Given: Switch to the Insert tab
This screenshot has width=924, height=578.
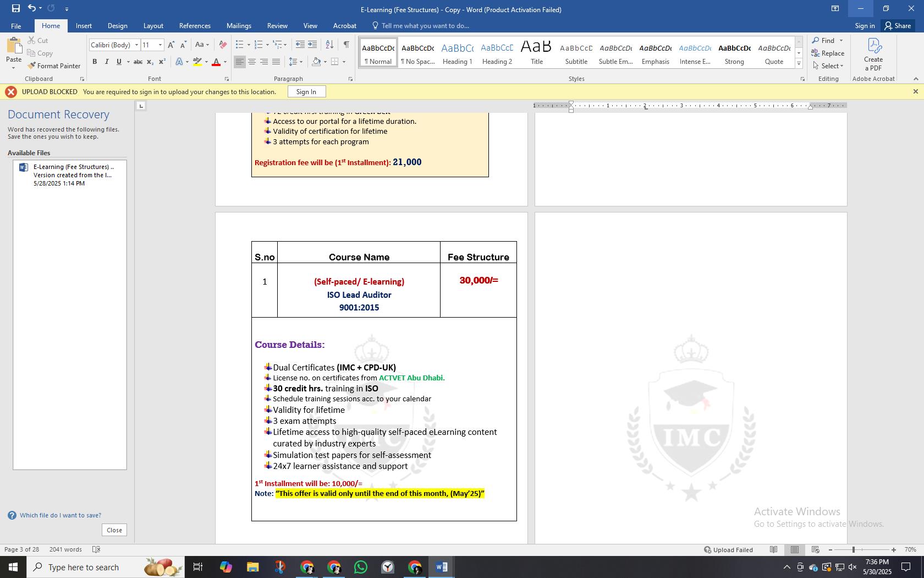Looking at the screenshot, I should tap(84, 26).
